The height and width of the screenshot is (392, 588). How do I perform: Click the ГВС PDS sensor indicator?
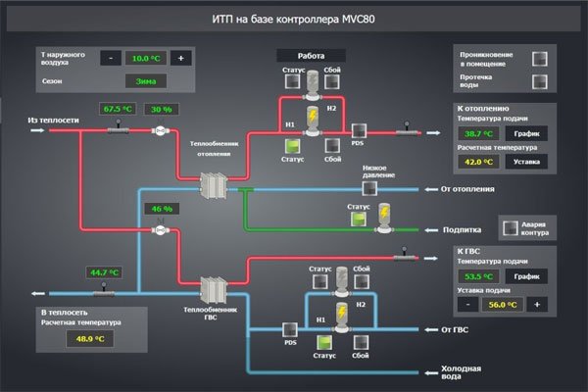pyautogui.click(x=290, y=329)
